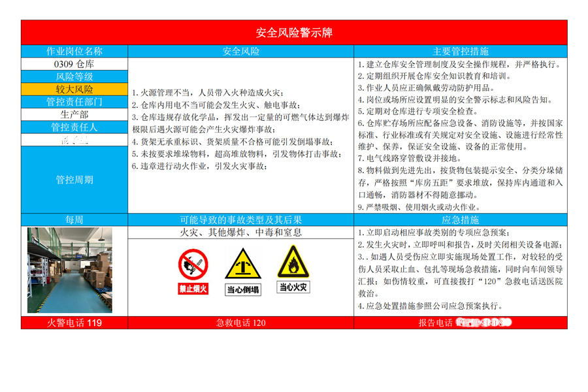Click the 管控责任部门 header
Image resolution: width=588 pixels, height=392 pixels.
point(74,102)
